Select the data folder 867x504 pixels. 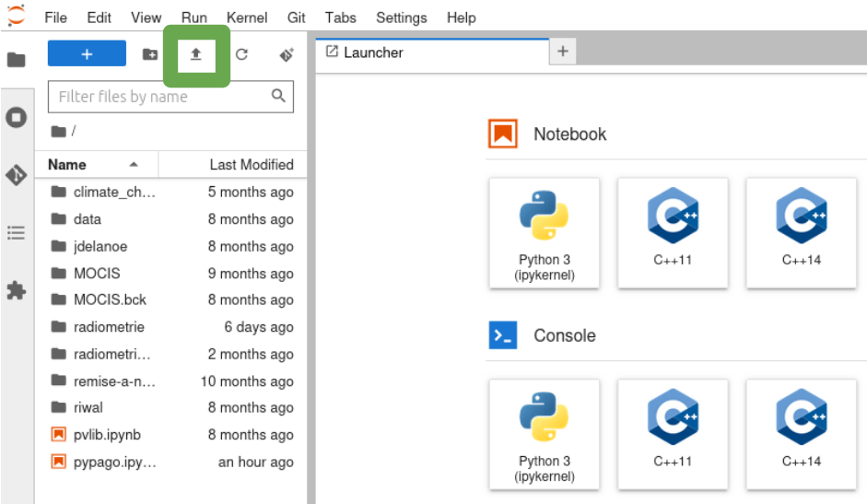[x=171, y=219]
